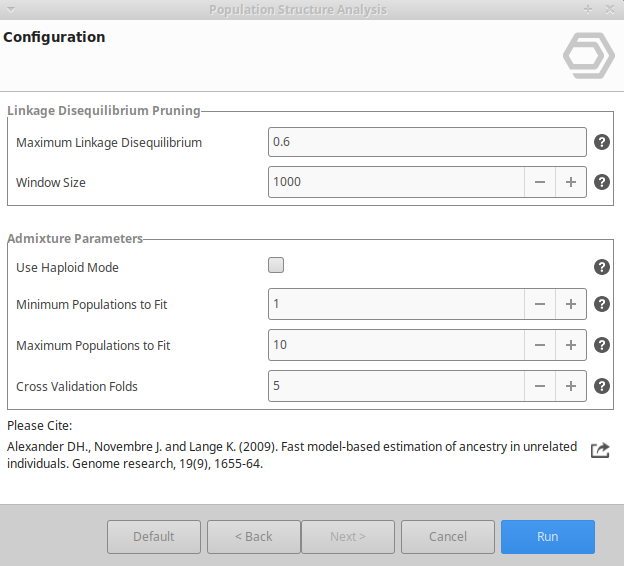
Task: Enable the Use Haploid Mode checkbox
Action: (x=276, y=266)
